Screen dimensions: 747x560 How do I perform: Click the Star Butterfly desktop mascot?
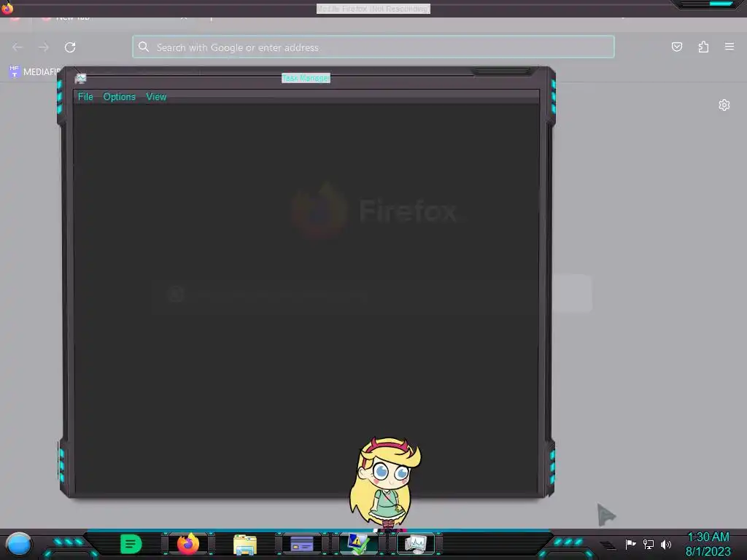point(385,483)
